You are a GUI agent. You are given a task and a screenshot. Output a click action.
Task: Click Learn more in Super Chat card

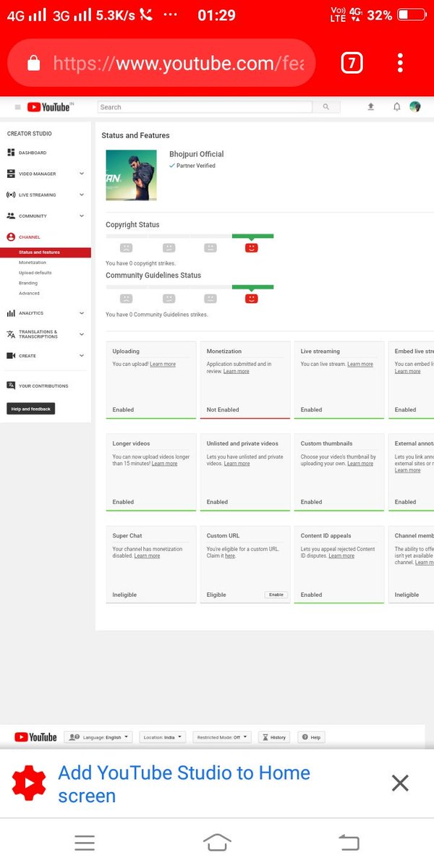[147, 556]
